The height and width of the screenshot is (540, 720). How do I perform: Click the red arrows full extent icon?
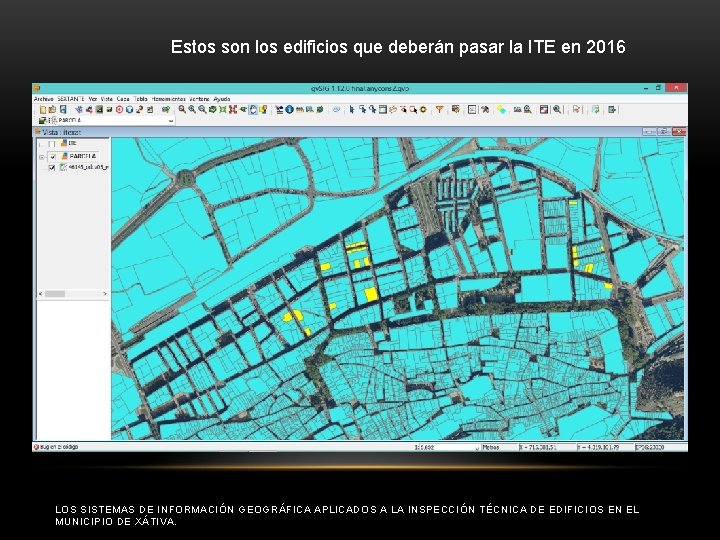[x=233, y=109]
